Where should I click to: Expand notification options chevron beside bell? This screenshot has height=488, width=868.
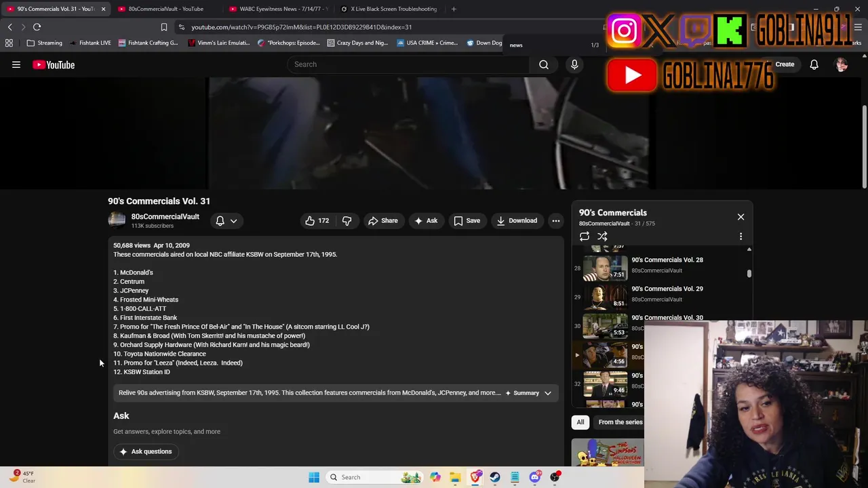click(x=233, y=221)
